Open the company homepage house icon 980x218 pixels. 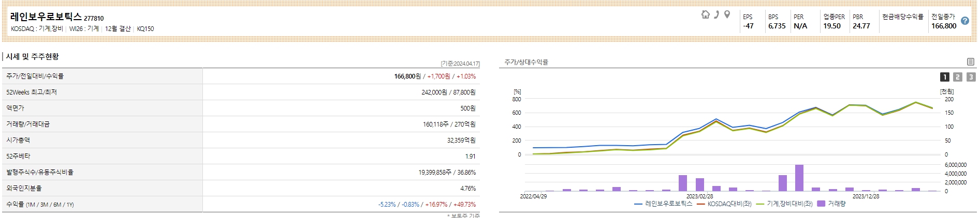point(705,14)
